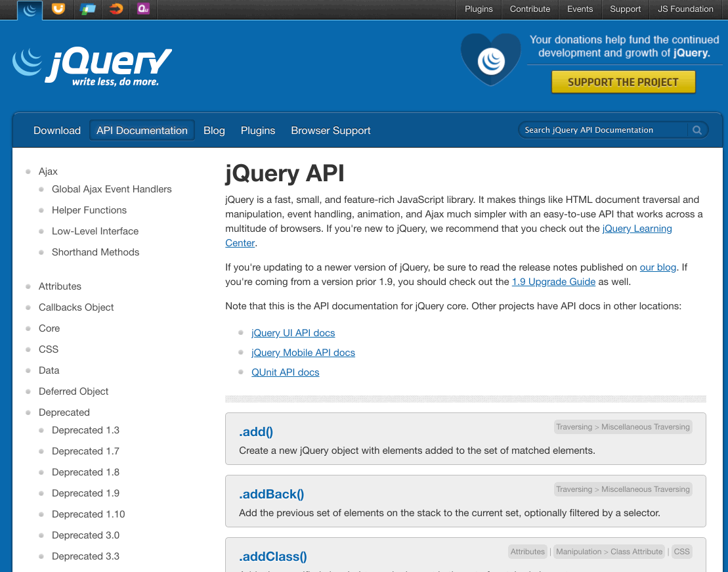
Task: Follow the 'our blog' link
Action: click(x=657, y=267)
